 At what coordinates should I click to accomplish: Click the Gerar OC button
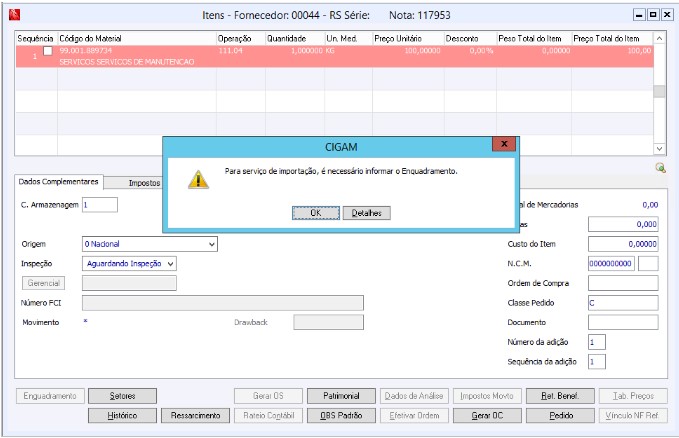pos(487,415)
